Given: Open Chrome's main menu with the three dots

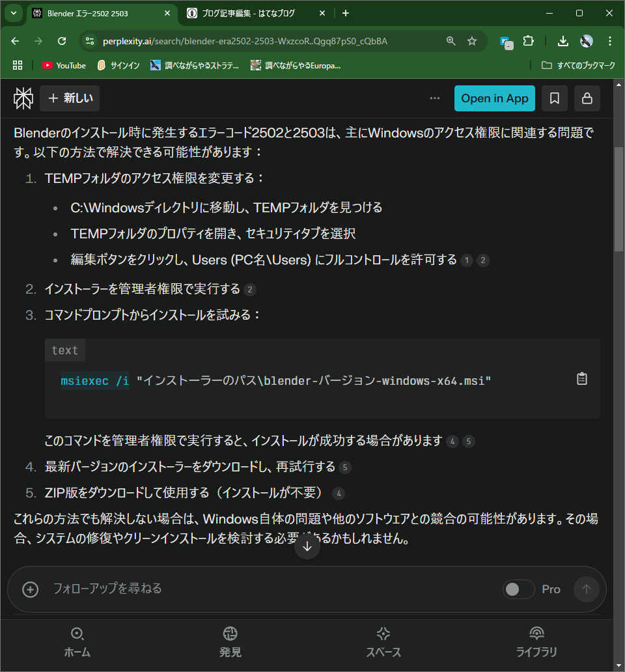Looking at the screenshot, I should tap(610, 40).
